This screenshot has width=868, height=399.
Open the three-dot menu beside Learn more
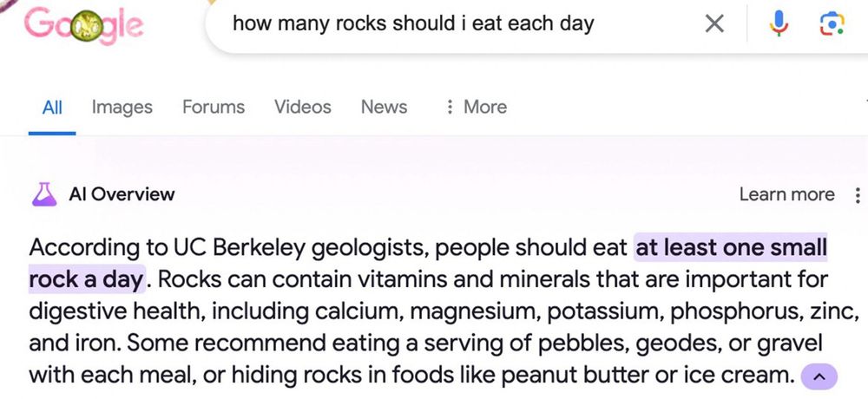(x=858, y=195)
